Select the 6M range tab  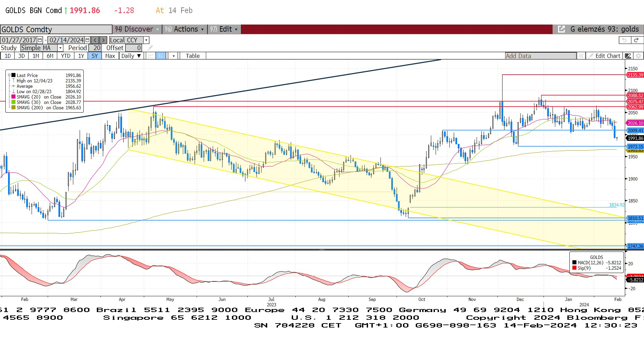(x=50, y=56)
